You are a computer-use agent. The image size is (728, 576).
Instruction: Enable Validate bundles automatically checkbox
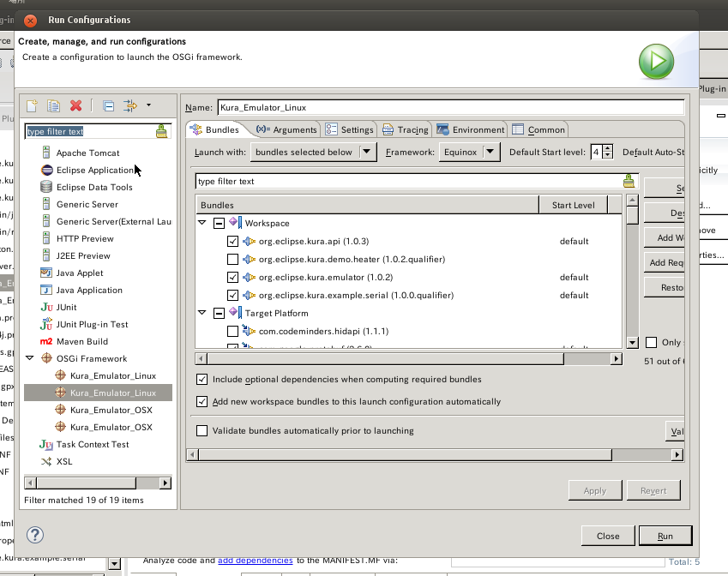(x=202, y=431)
